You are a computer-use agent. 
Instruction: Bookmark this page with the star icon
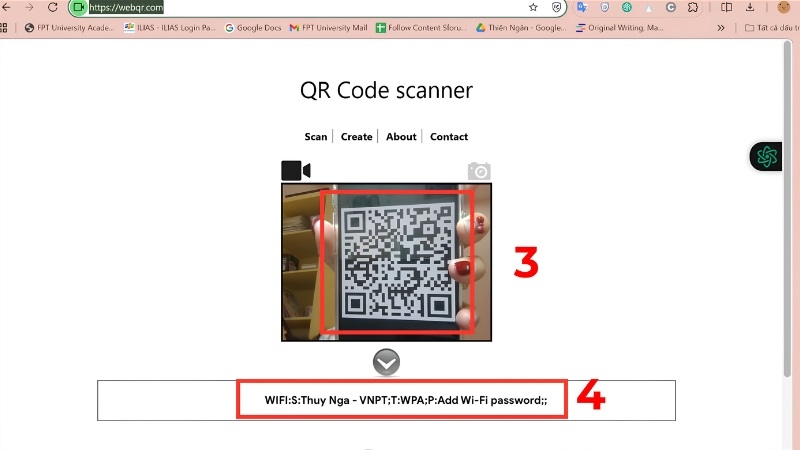[533, 7]
